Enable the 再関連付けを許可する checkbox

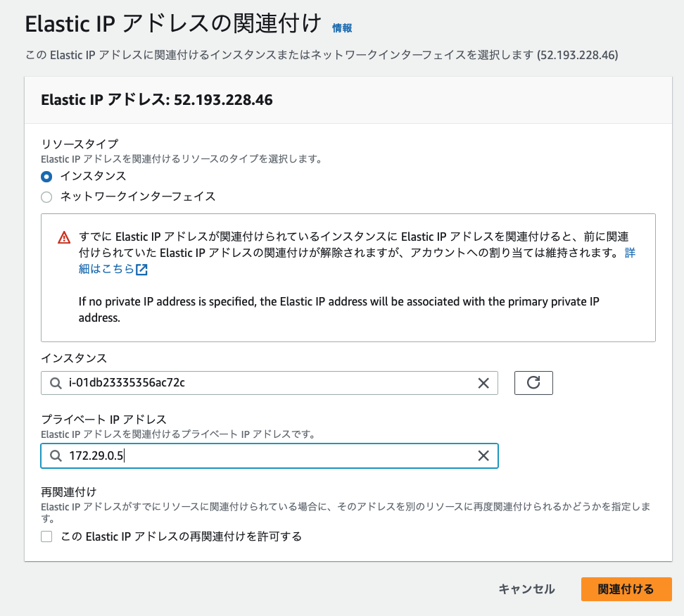point(46,536)
